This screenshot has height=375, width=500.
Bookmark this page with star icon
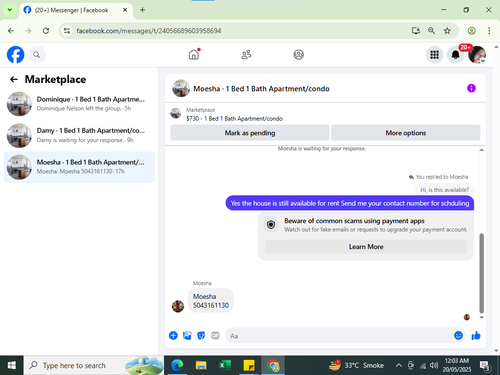click(447, 31)
